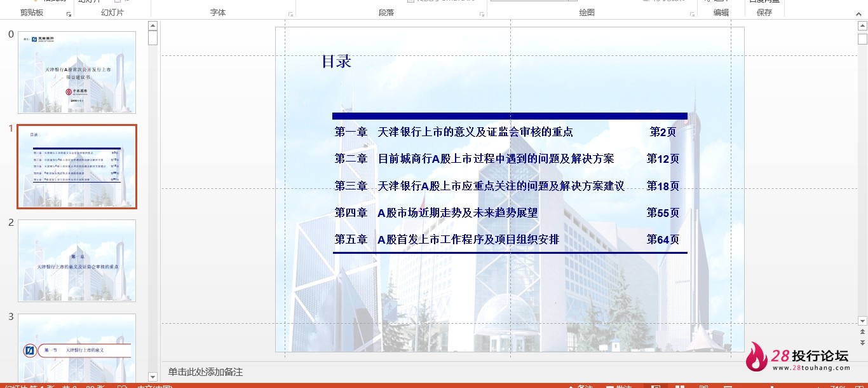Select slide 0 thumbnail with the cover page

[x=77, y=73]
